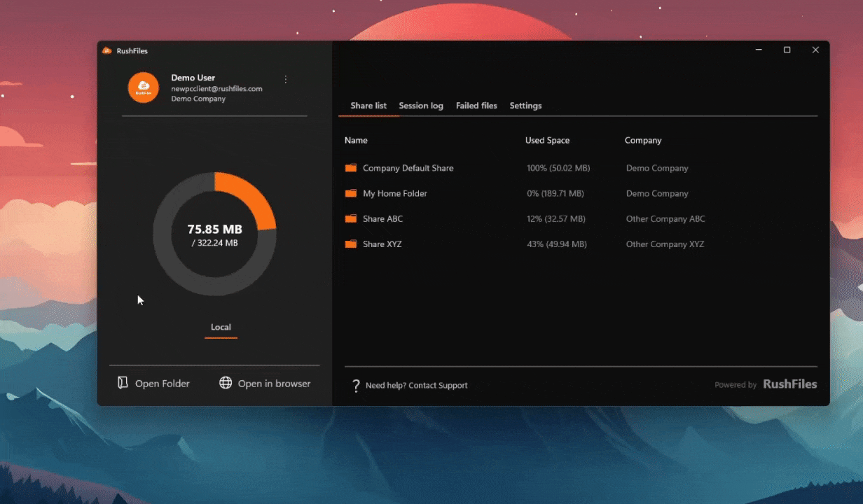The image size is (863, 504).
Task: Click Other Company ABC cell
Action: point(665,218)
